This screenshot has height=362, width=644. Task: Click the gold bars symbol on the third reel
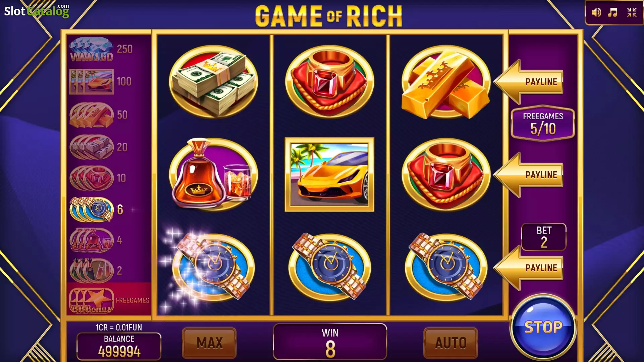[446, 82]
